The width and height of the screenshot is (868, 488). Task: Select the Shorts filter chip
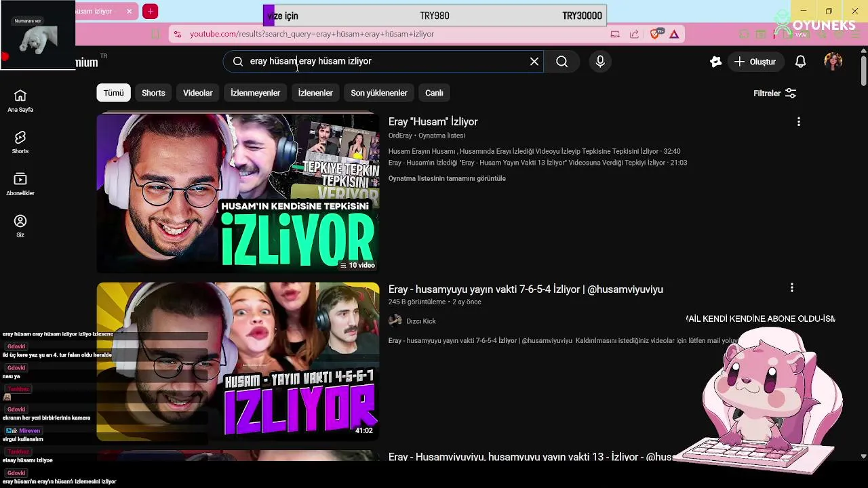click(153, 93)
